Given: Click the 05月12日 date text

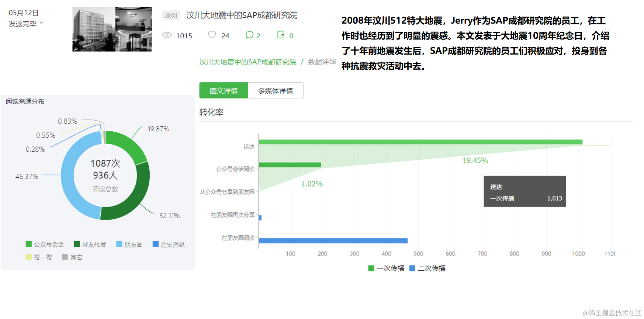Looking at the screenshot, I should [24, 13].
